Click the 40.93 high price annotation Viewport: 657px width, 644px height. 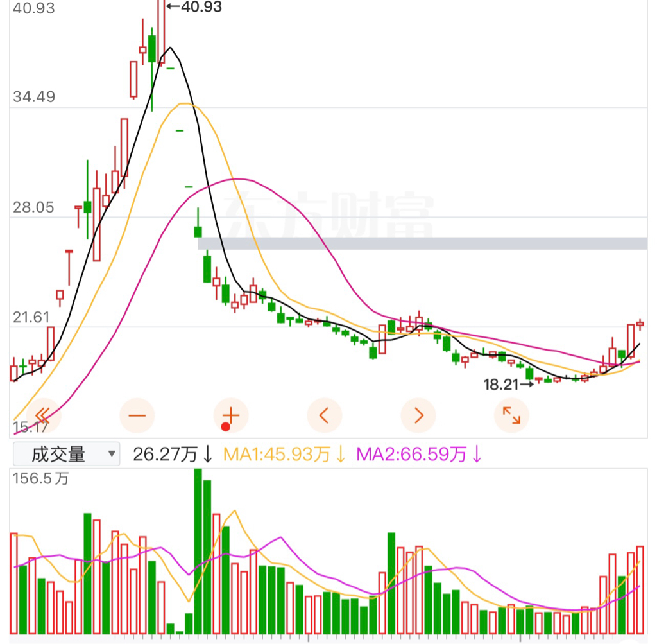pyautogui.click(x=194, y=6)
